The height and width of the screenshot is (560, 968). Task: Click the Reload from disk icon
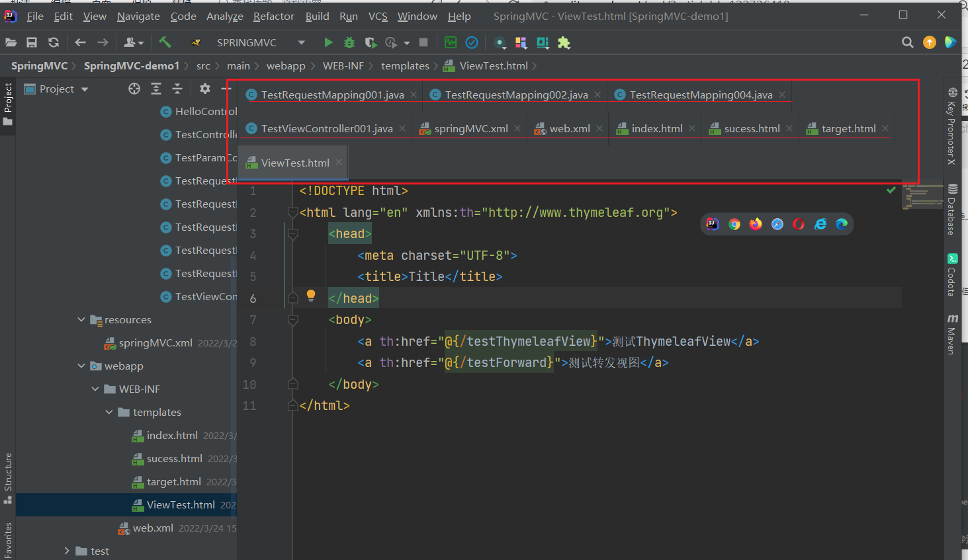[x=54, y=42]
